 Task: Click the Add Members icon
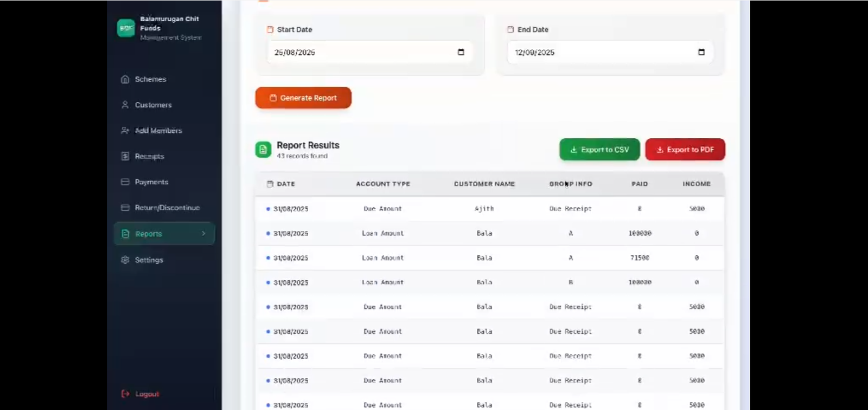pos(125,131)
